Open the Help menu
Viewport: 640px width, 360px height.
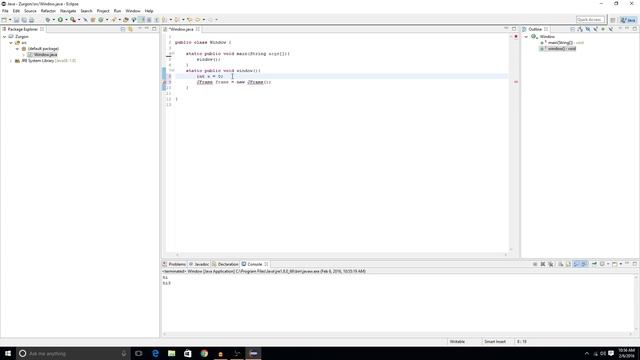149,11
